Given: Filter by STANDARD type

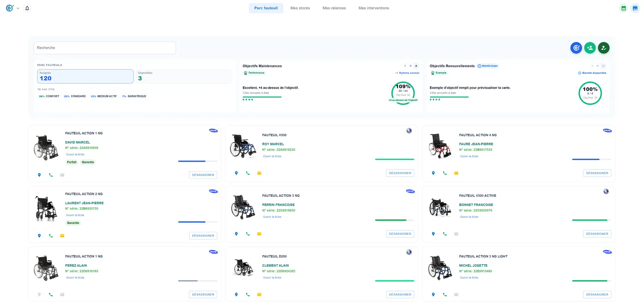Looking at the screenshot, I should [x=75, y=96].
